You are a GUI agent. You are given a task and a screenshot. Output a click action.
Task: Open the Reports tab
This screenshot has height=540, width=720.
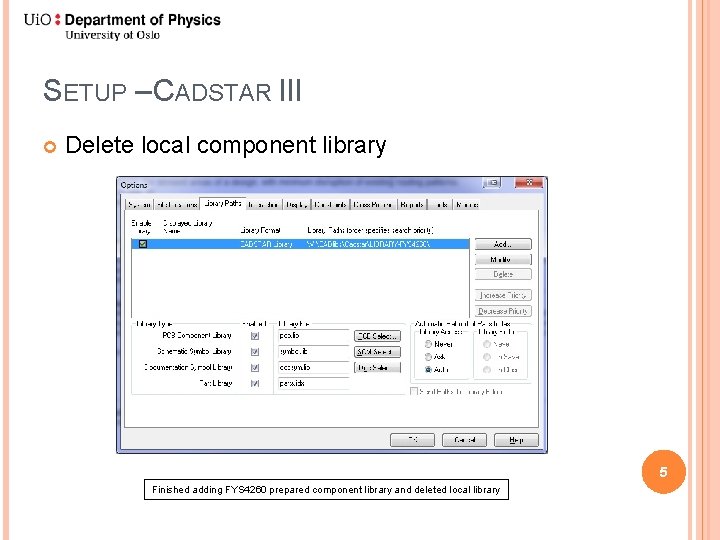point(411,205)
